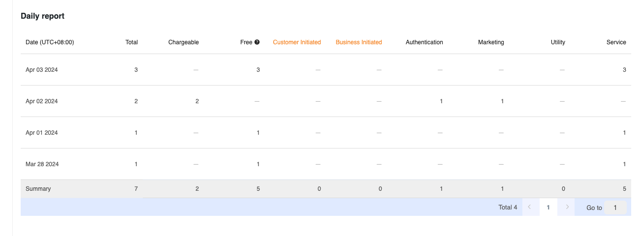644x236 pixels.
Task: Click the Chargeable column header
Action: 183,42
